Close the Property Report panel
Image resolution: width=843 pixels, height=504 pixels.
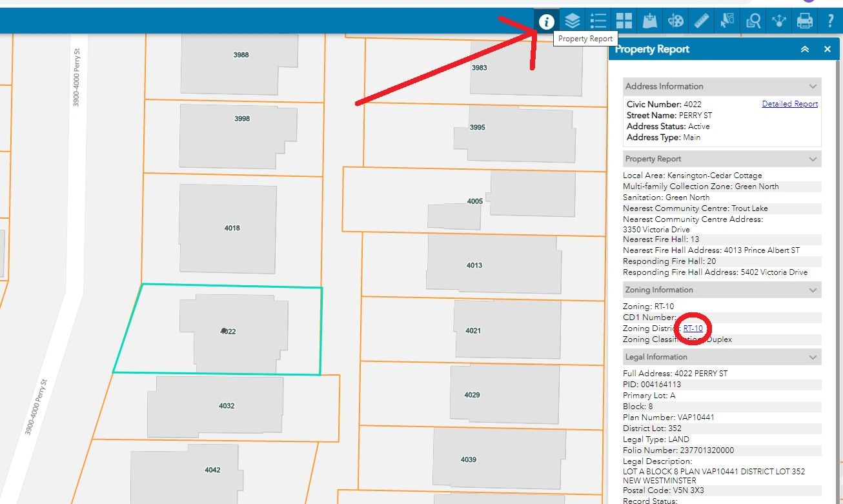coord(828,49)
